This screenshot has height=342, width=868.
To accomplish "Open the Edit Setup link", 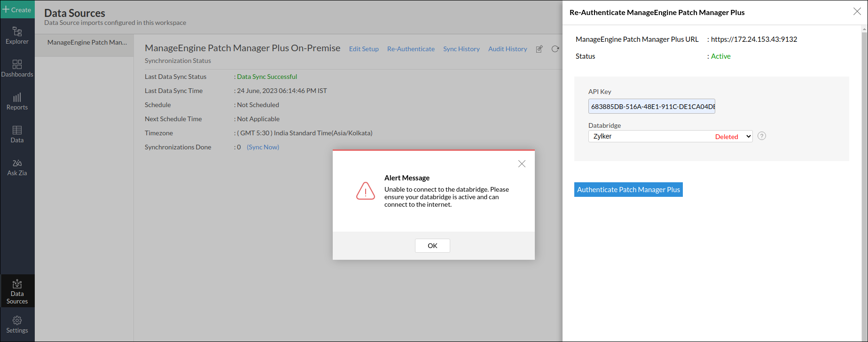I will (x=364, y=49).
